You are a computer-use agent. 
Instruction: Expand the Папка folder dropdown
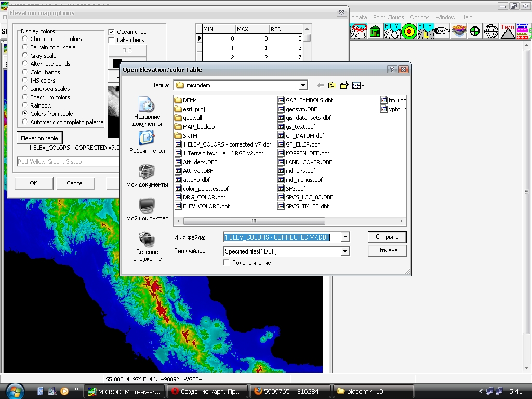pos(303,85)
